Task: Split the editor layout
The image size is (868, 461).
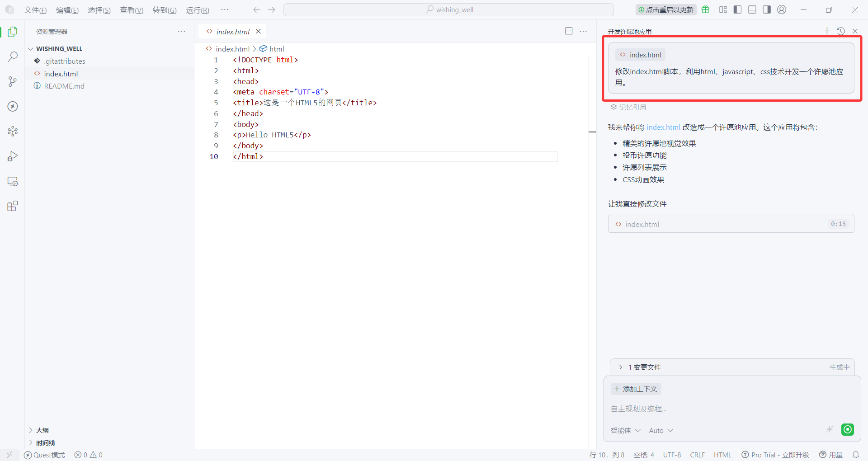Action: [x=569, y=31]
